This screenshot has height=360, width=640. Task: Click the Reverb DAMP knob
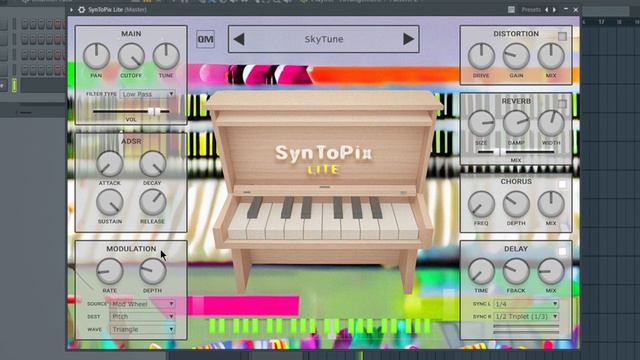pos(516,123)
